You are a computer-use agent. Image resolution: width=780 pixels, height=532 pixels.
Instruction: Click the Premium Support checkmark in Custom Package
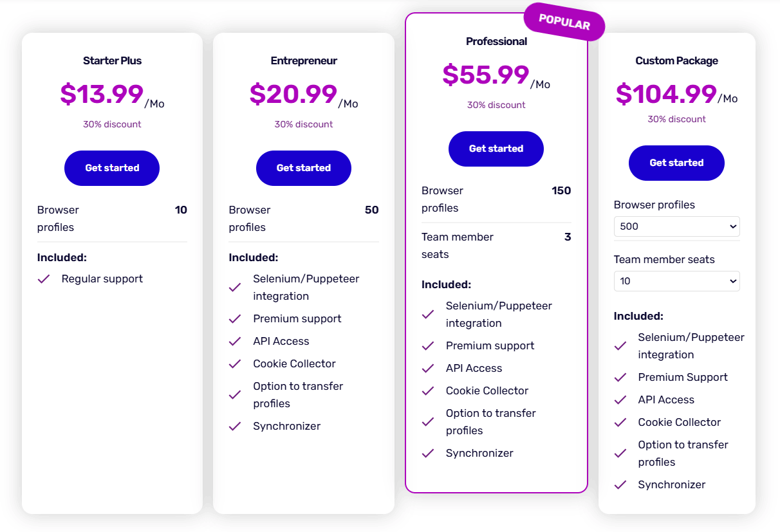pyautogui.click(x=620, y=377)
